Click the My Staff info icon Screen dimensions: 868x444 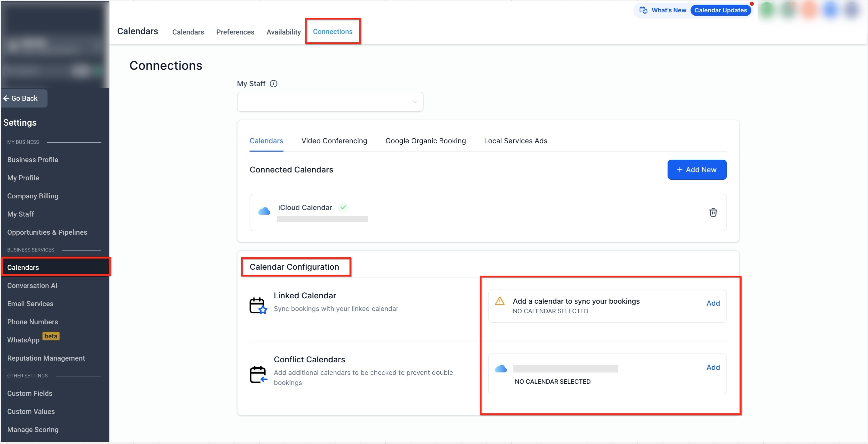click(x=274, y=83)
